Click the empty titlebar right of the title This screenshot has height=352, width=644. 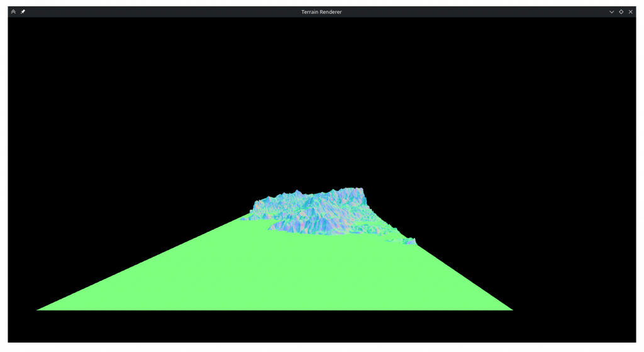(472, 12)
